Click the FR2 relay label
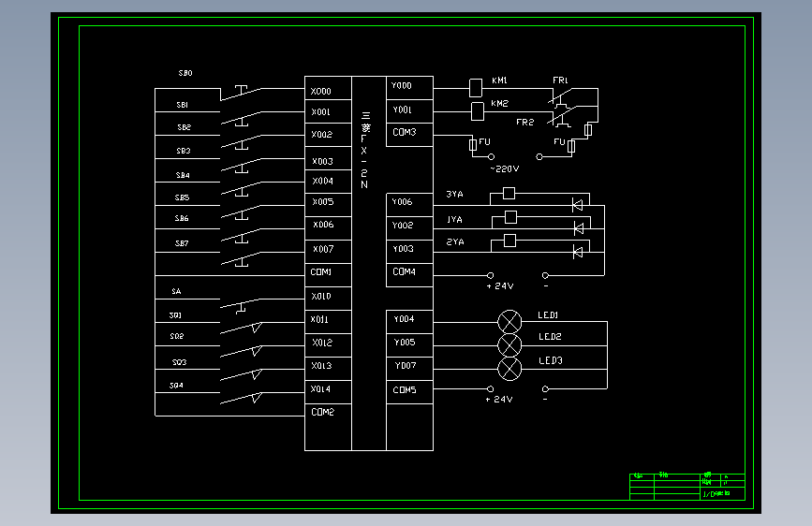812x526 pixels. [x=525, y=123]
